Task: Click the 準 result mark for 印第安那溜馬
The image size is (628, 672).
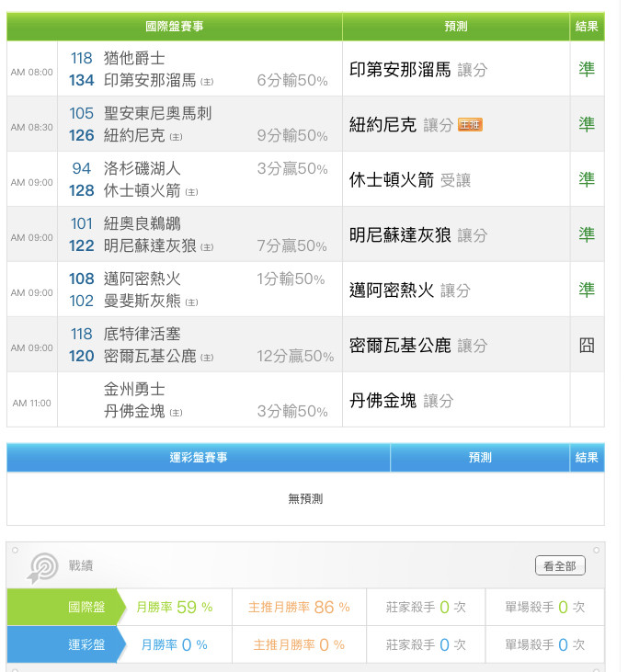Action: tap(587, 69)
